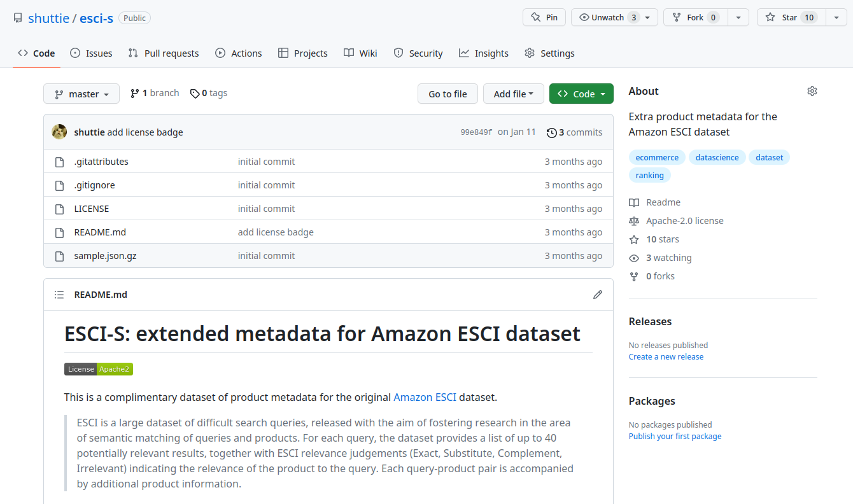
Task: Open the master branch selector
Action: pyautogui.click(x=81, y=94)
